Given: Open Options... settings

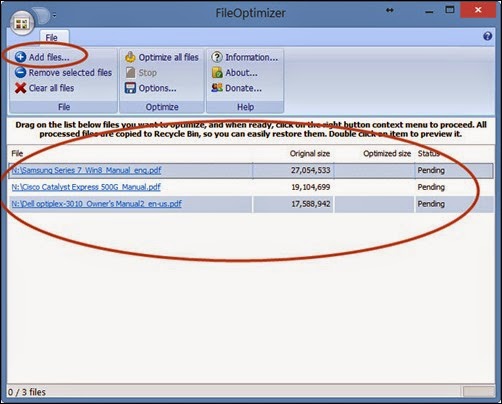Looking at the screenshot, I should tap(158, 88).
